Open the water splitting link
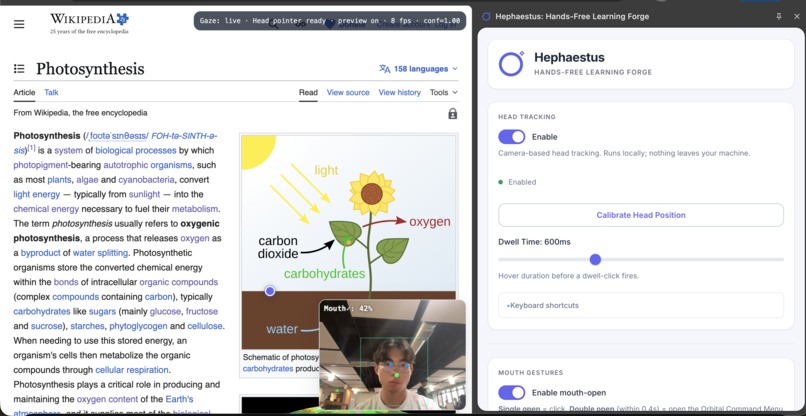Viewport: 806px width, 416px height. pyautogui.click(x=100, y=253)
